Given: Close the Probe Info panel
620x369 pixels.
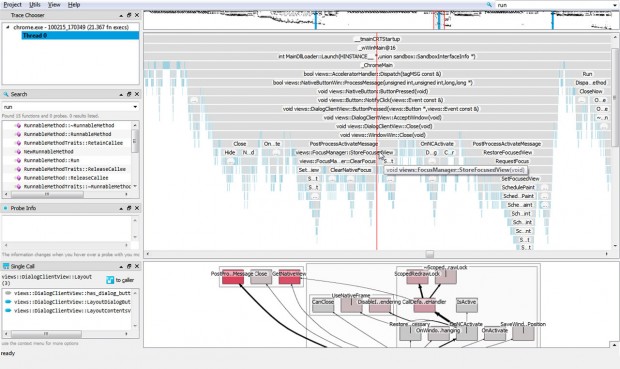Looking at the screenshot, I should click(x=137, y=208).
